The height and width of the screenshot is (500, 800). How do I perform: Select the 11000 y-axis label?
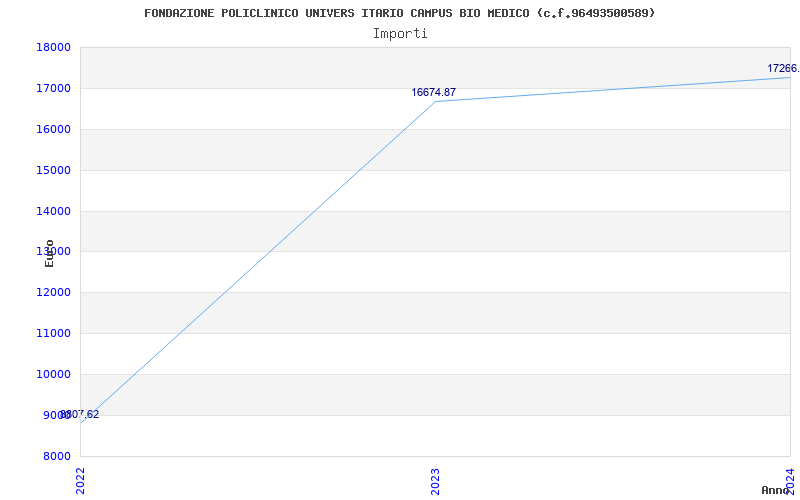coord(53,333)
